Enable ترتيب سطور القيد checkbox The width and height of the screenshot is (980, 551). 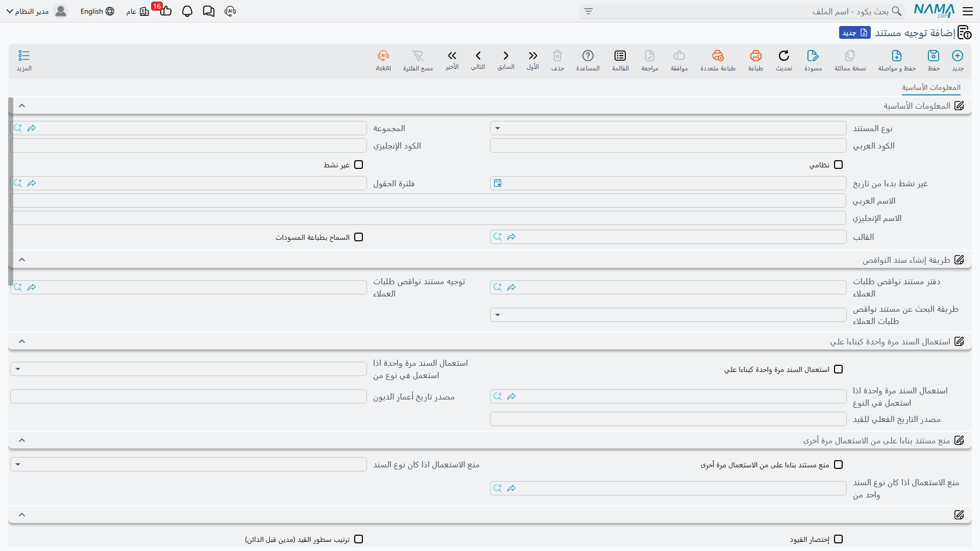click(358, 539)
